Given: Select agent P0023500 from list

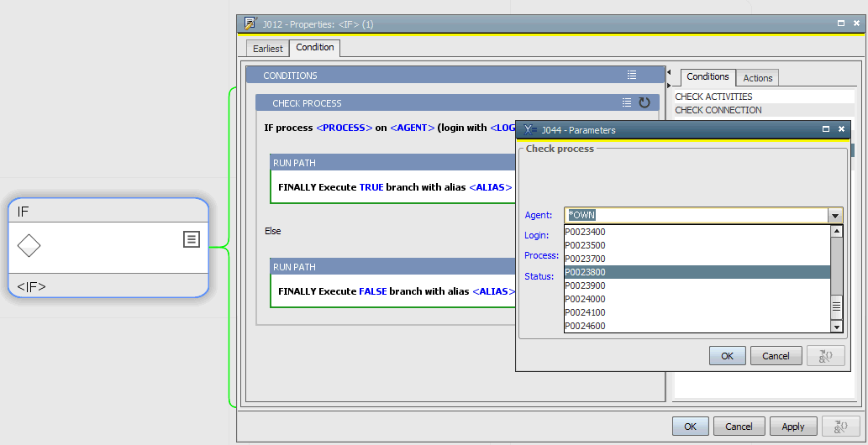Looking at the screenshot, I should pos(697,245).
